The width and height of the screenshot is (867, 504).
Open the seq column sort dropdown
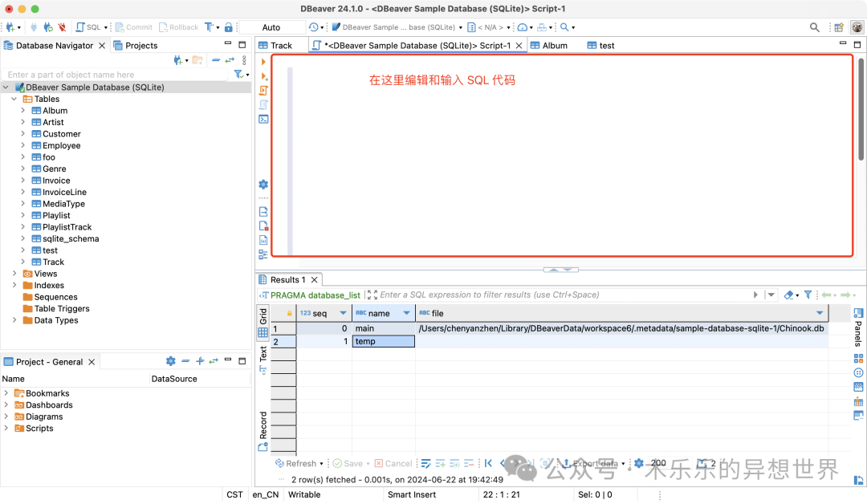pyautogui.click(x=343, y=313)
